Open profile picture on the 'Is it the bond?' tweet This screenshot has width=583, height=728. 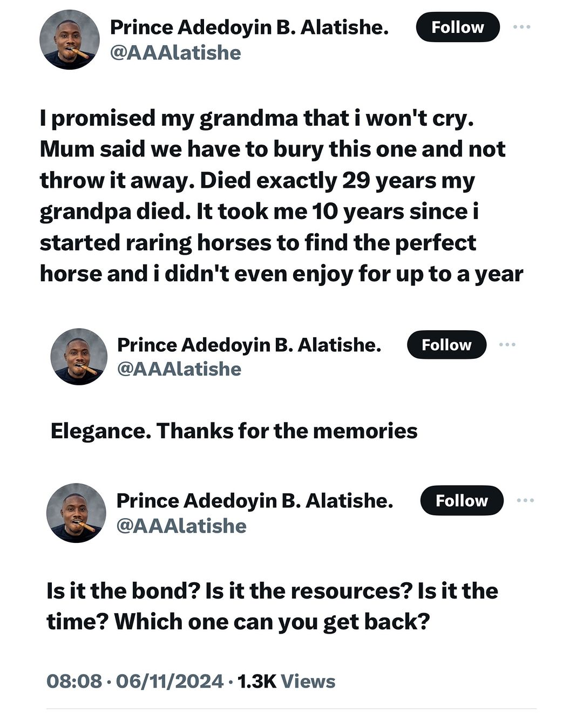(x=76, y=512)
